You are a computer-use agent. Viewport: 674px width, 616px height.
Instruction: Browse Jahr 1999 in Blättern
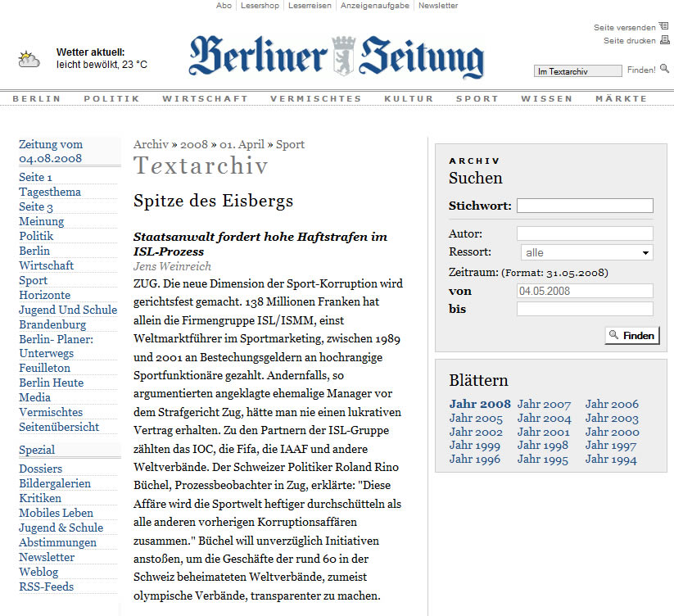point(475,446)
